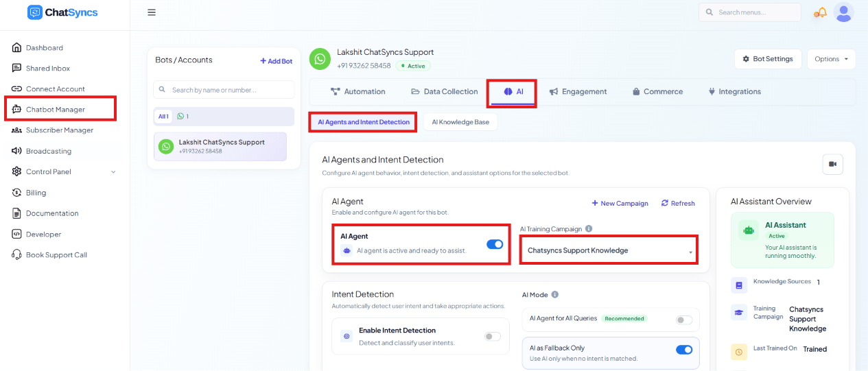The image size is (868, 371).
Task: Click the info icon beside AI Mode
Action: (554, 295)
